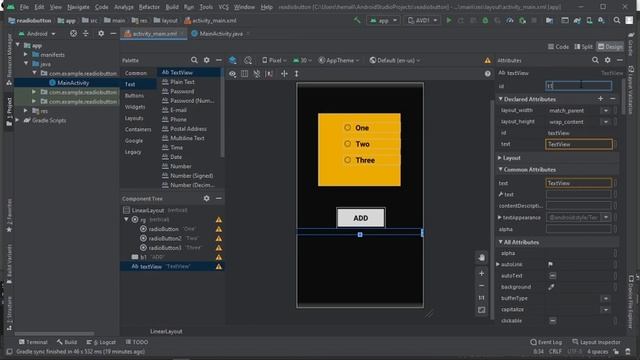Run the app with green play button
The width and height of the screenshot is (640, 360).
pos(449,20)
